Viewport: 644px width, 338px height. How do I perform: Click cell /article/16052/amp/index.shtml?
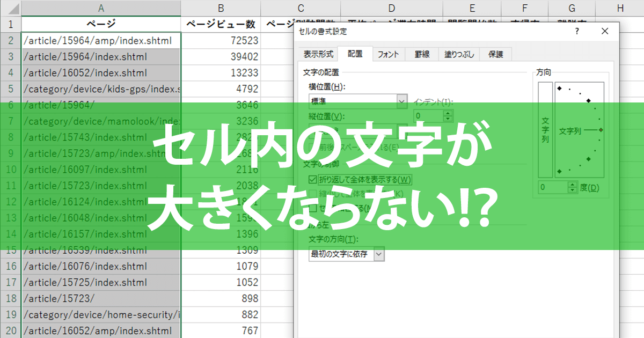101,330
